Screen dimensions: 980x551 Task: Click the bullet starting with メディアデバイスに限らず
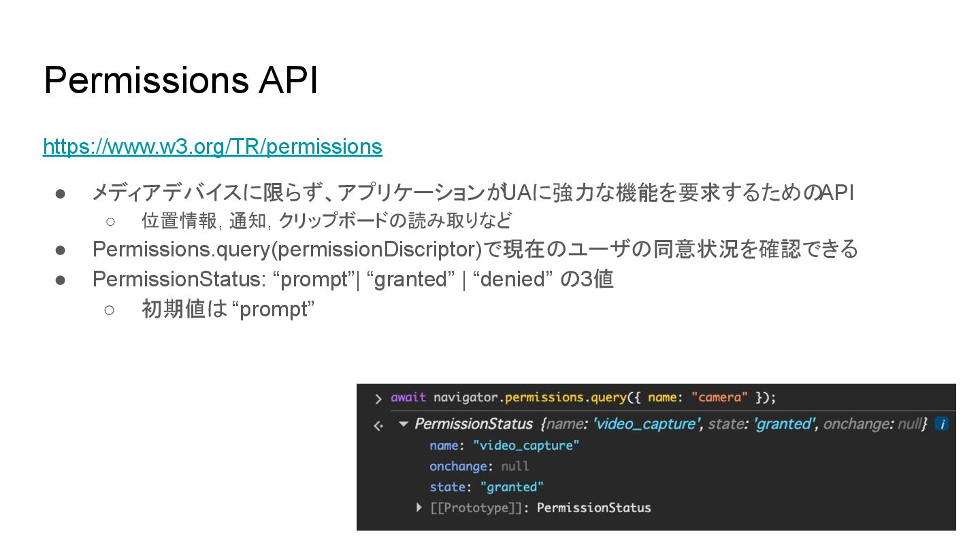(473, 193)
